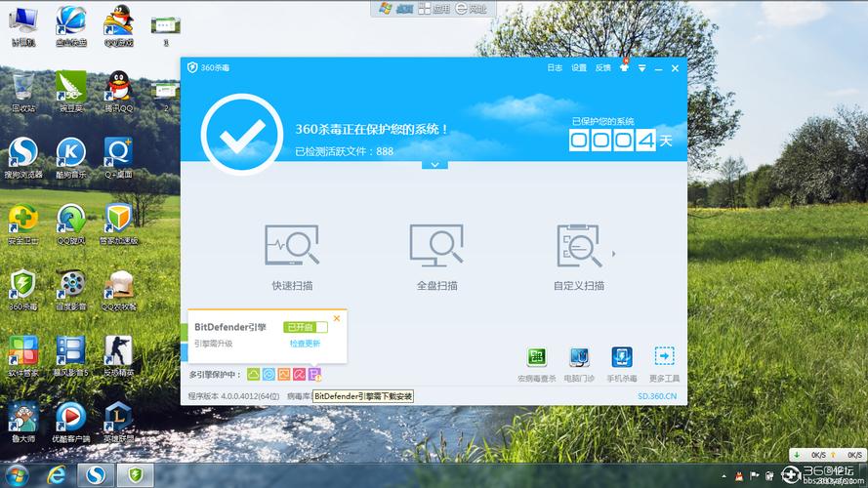Screen dimensions: 868x488
Task: Select the desktop thumbnail labeled 2
Action: [x=166, y=97]
